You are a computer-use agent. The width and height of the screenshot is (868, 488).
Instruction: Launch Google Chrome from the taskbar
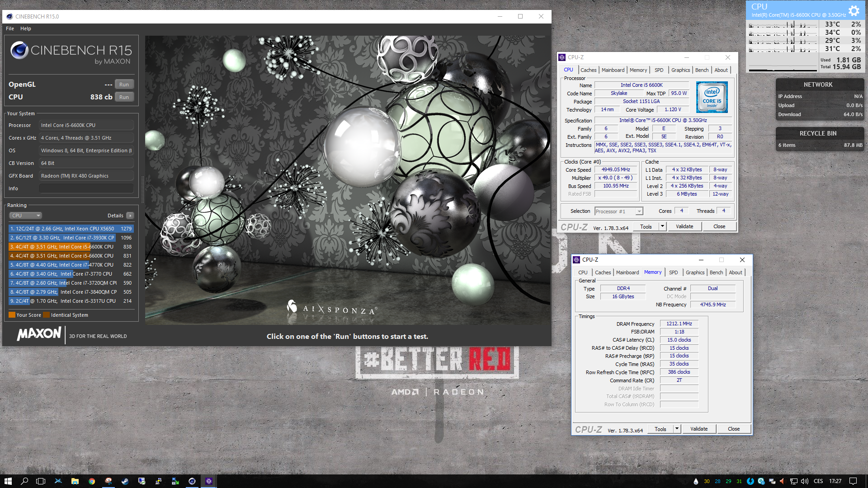[92, 481]
